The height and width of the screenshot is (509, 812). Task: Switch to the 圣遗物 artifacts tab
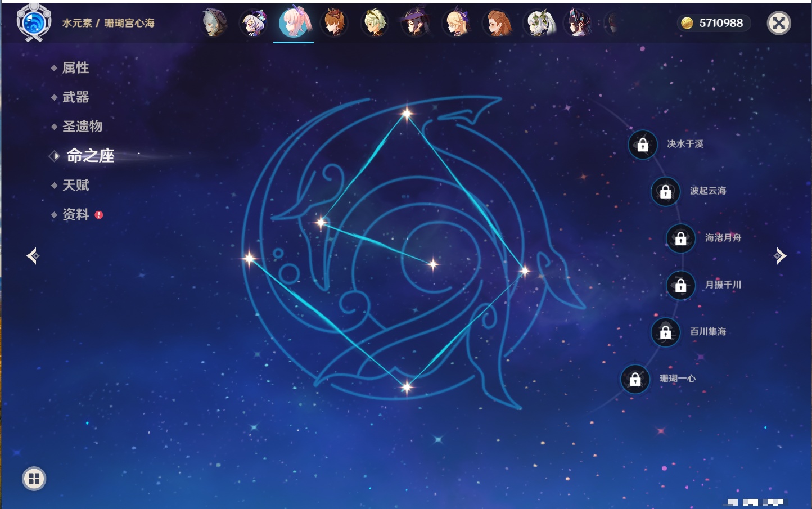(x=82, y=127)
